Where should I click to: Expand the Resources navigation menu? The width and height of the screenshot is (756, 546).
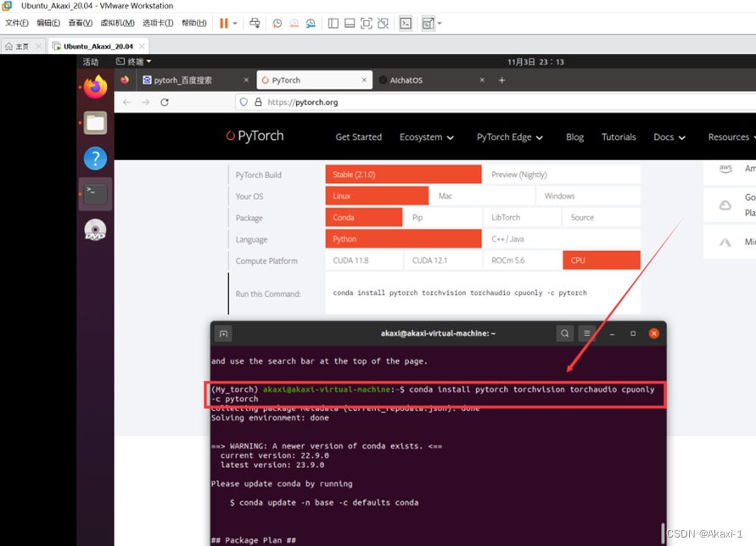pyautogui.click(x=731, y=136)
